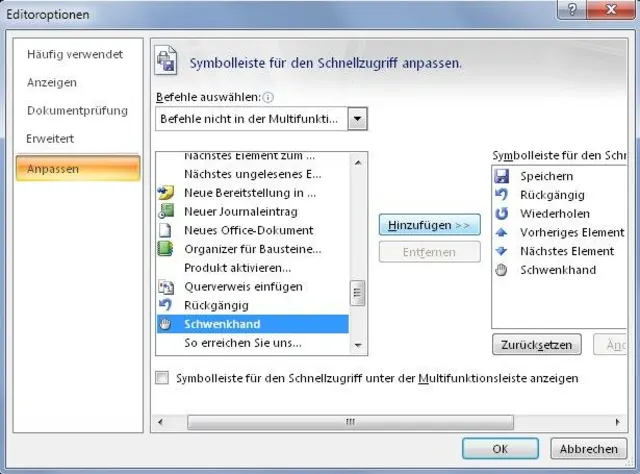Open the Häufig verwendet category
640x474 pixels.
point(75,54)
